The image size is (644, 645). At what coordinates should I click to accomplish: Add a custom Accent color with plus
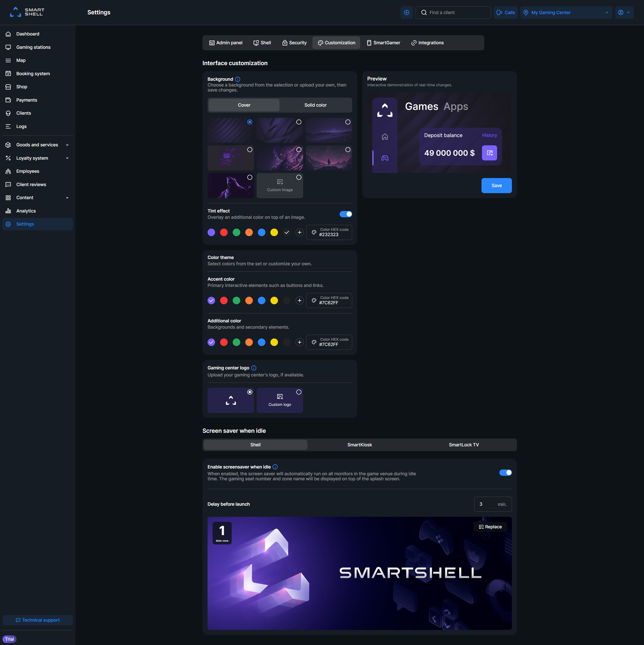click(300, 300)
